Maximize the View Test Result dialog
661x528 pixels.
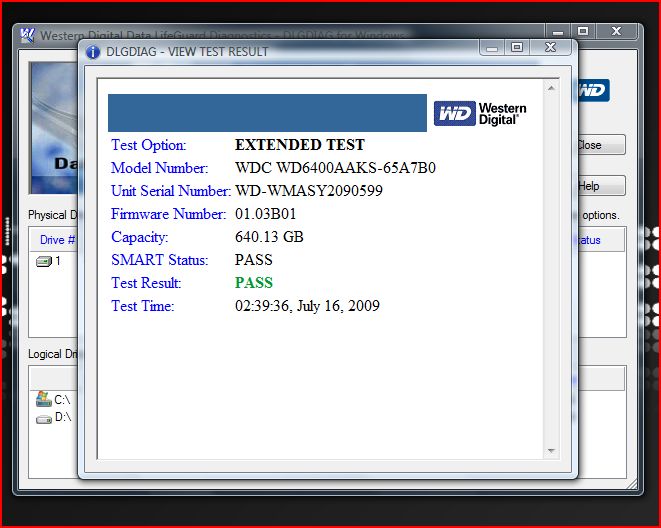(x=517, y=47)
